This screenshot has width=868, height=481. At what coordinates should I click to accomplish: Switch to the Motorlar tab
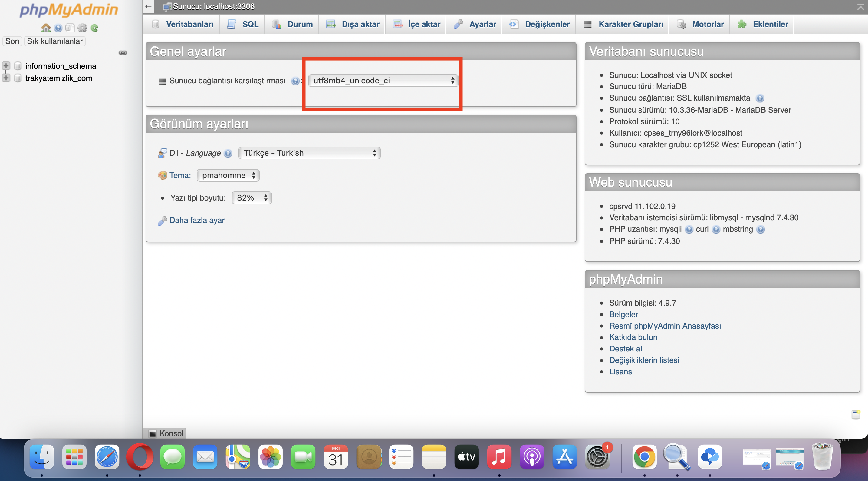pos(700,24)
